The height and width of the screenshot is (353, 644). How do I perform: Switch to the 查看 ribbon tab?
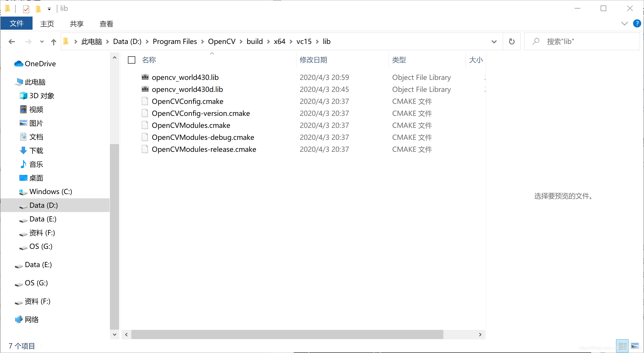(106, 24)
